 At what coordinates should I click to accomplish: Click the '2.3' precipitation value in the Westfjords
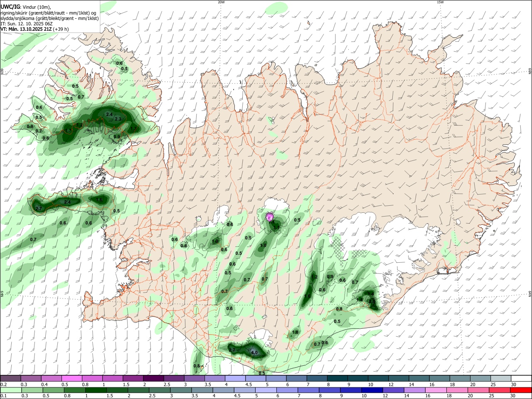[118, 119]
